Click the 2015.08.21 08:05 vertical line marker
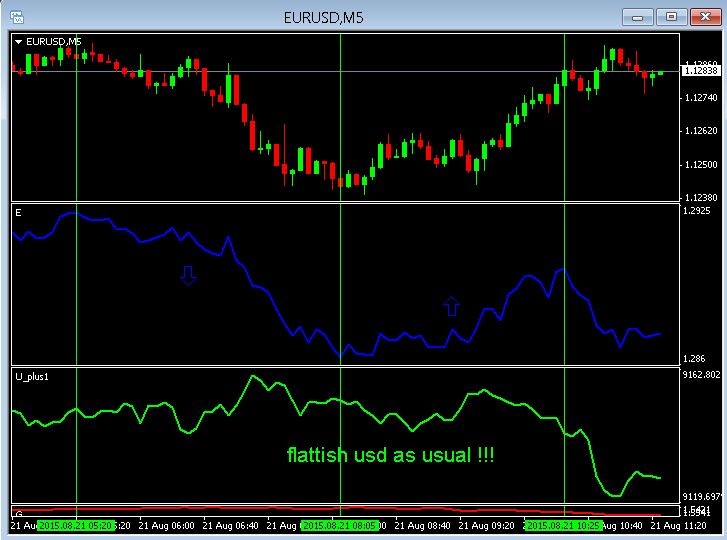This screenshot has width=727, height=540. [x=340, y=526]
